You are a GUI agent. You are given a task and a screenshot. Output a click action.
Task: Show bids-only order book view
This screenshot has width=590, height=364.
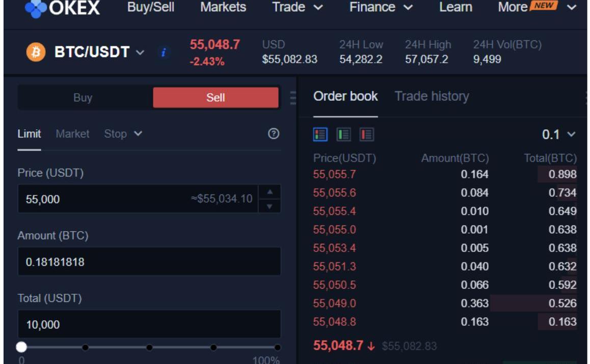coord(343,134)
